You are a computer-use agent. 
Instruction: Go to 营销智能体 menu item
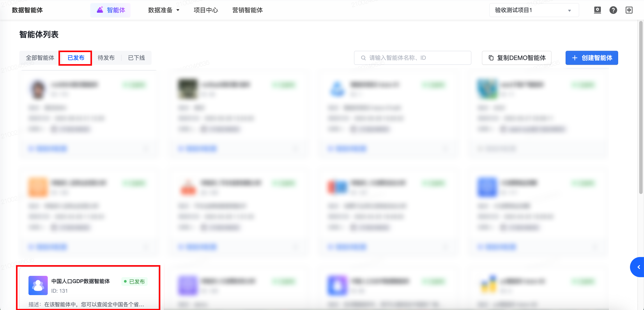[x=247, y=10]
